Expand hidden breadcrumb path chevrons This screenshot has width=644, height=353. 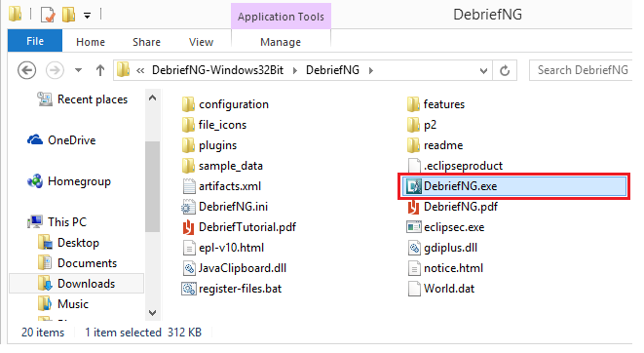(140, 70)
